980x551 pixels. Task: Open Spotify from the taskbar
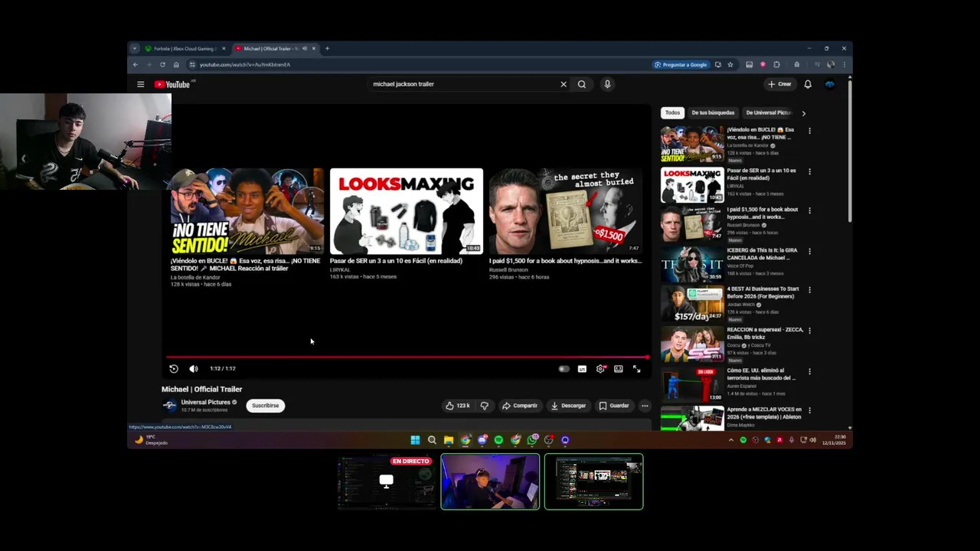pyautogui.click(x=498, y=440)
